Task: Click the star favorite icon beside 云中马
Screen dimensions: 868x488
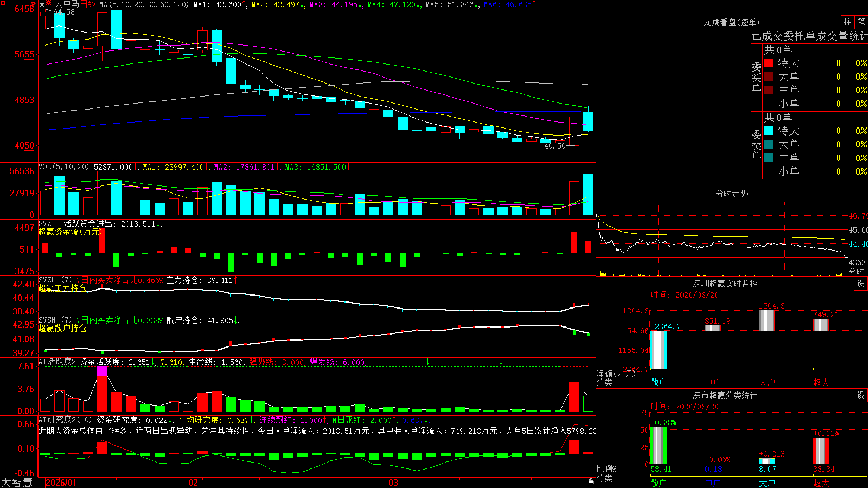Action: point(42,4)
